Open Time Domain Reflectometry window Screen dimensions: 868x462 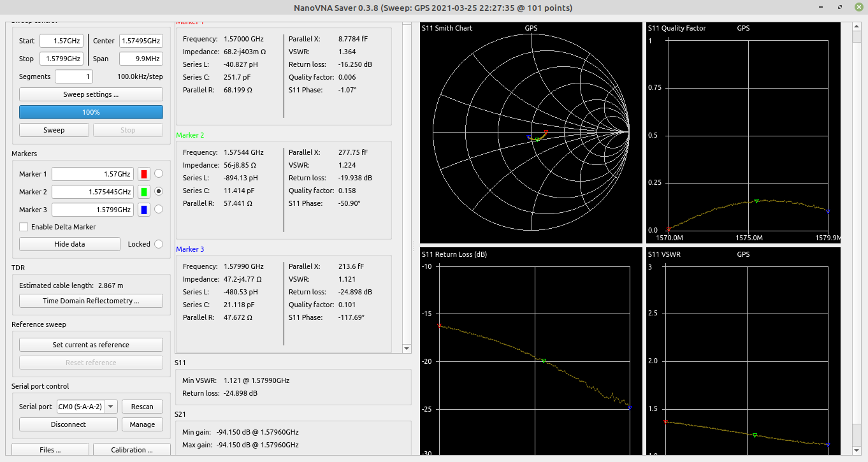pyautogui.click(x=91, y=301)
